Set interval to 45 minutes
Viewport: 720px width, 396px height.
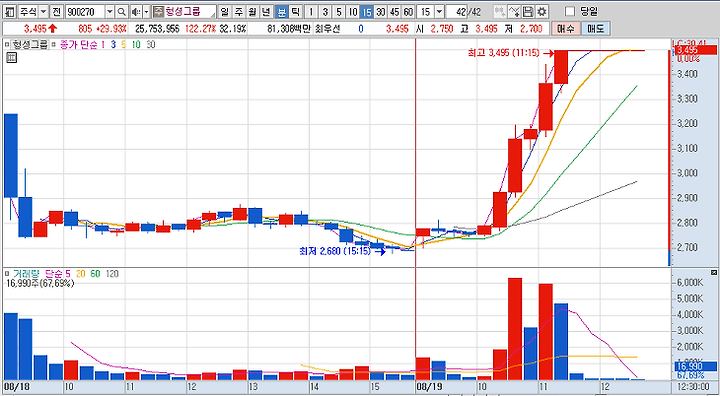pyautogui.click(x=394, y=11)
